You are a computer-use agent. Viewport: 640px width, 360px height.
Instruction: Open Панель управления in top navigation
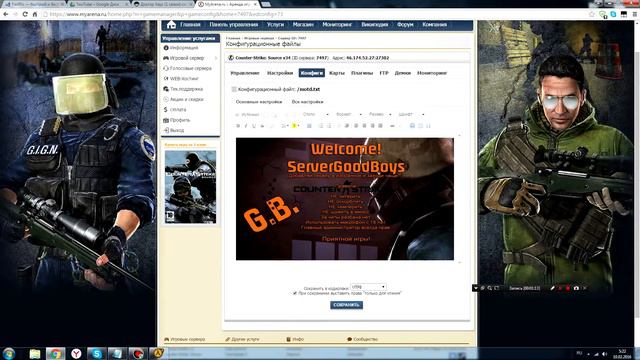pos(233,25)
